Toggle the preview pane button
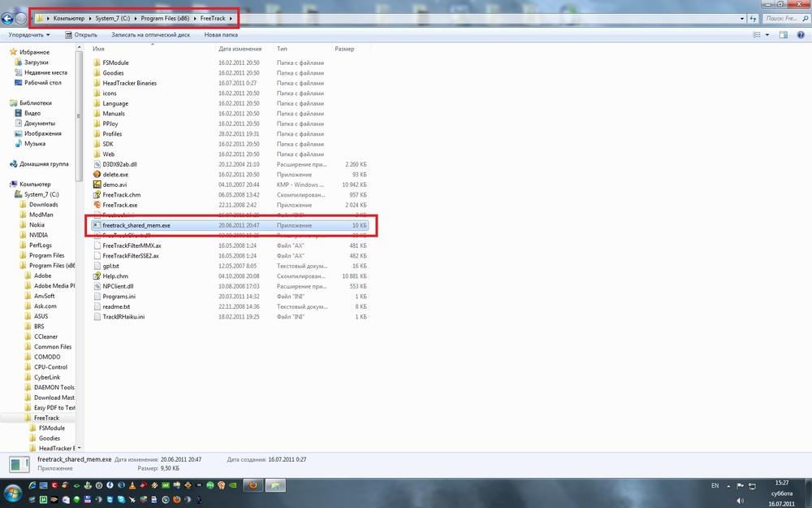Viewport: 812px width, 508px height. [x=784, y=35]
